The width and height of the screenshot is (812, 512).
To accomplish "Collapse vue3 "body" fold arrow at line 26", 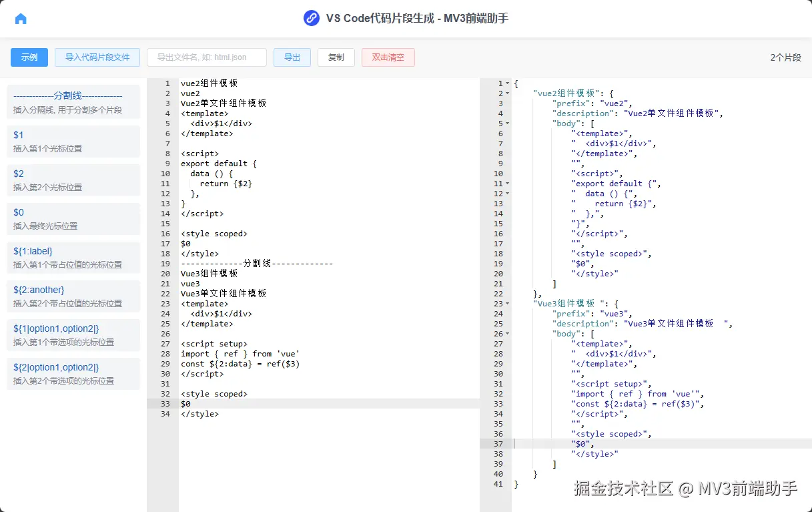I will click(x=507, y=334).
